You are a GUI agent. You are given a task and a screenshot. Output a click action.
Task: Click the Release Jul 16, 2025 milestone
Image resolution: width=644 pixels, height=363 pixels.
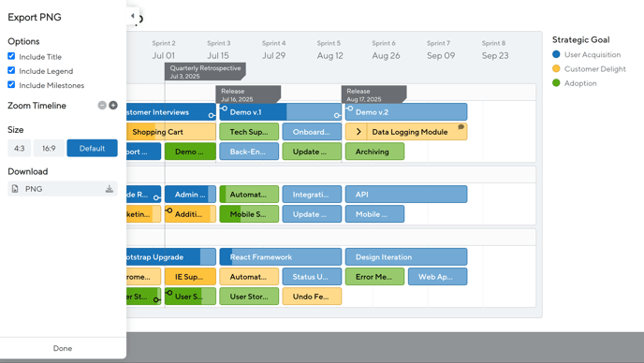248,94
